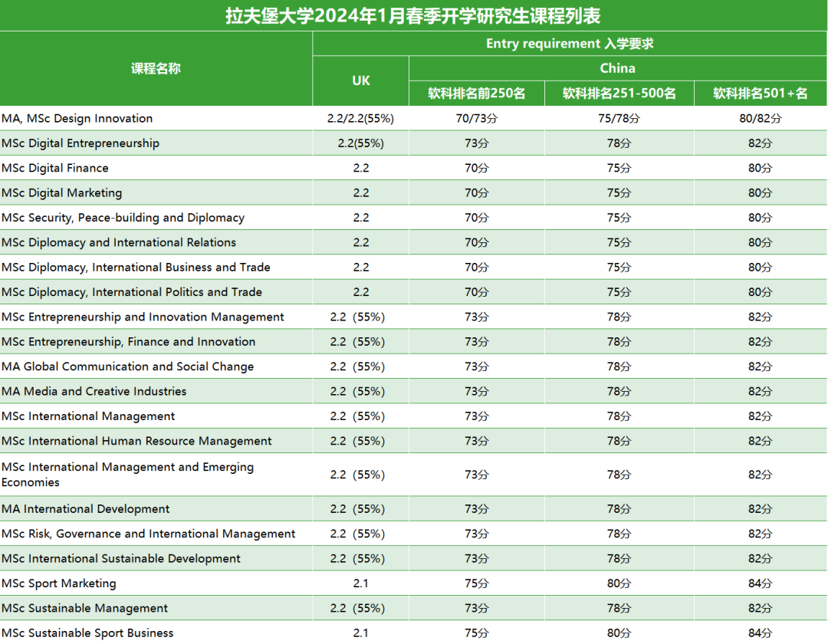
Task: Select 75分 cell in Sustainable Sport Business row
Action: 476,633
